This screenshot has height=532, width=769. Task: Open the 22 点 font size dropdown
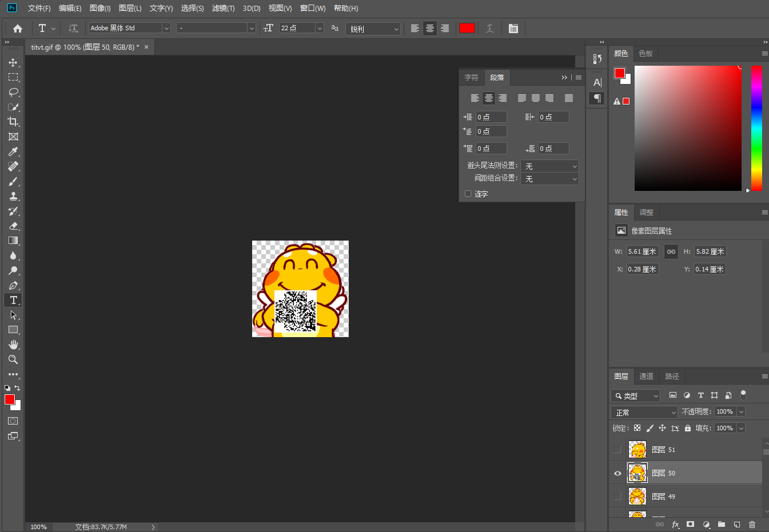(320, 28)
